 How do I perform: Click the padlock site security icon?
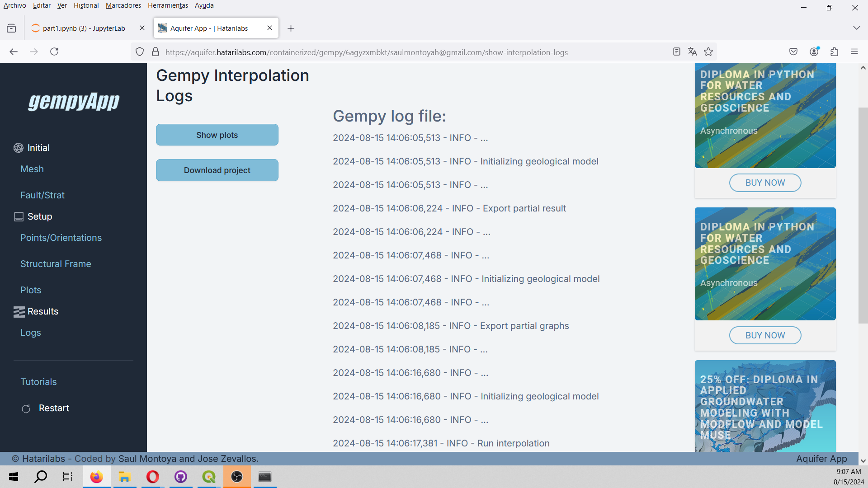tap(156, 52)
